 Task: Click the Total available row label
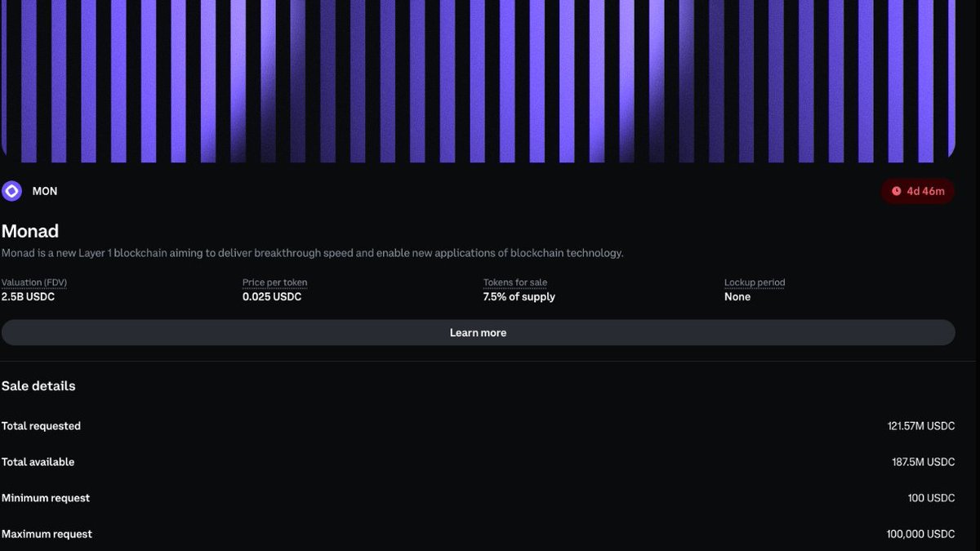coord(38,462)
